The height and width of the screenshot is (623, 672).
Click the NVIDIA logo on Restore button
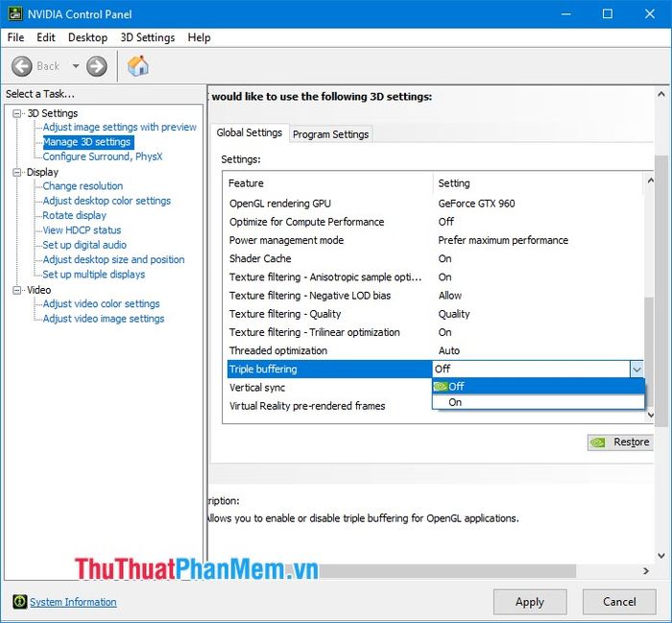pyautogui.click(x=597, y=443)
